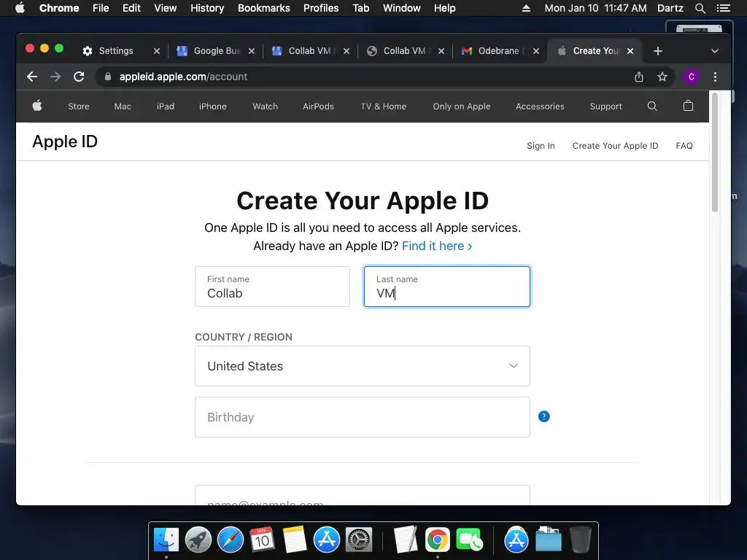This screenshot has height=560, width=747.
Task: Open the search icon on Apple site
Action: click(x=652, y=106)
